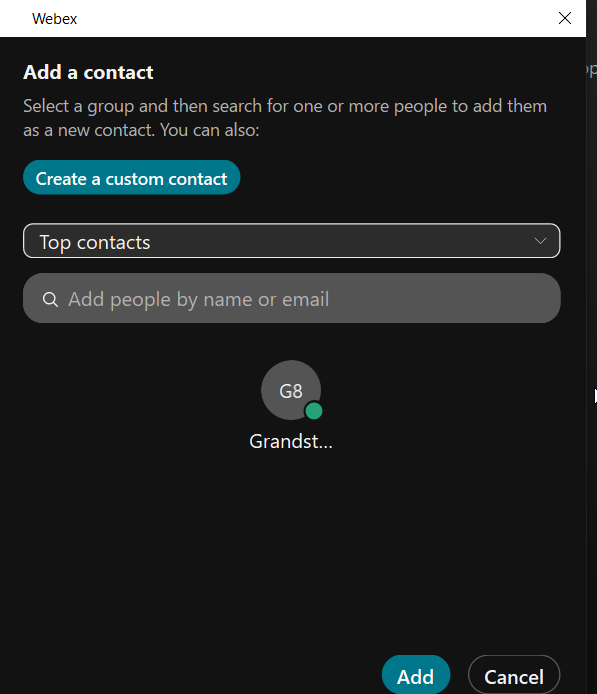Viewport: 597px width, 694px height.
Task: Click the magnifier search icon
Action: tap(50, 300)
